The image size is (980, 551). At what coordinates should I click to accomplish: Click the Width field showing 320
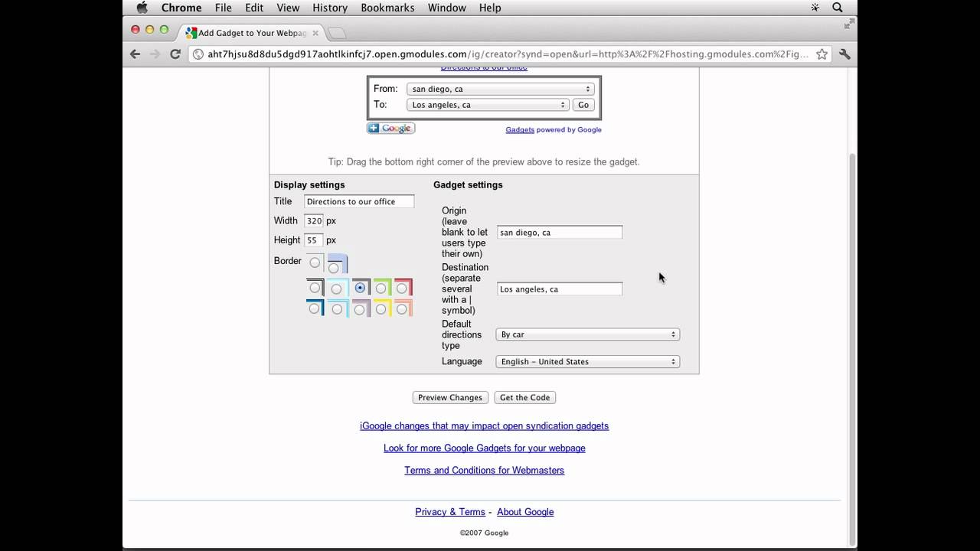(314, 220)
